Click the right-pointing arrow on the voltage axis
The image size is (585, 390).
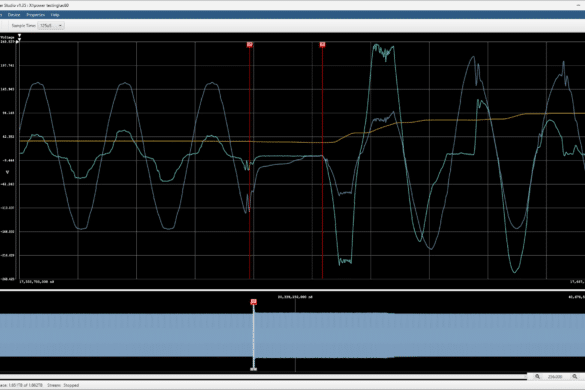17,42
